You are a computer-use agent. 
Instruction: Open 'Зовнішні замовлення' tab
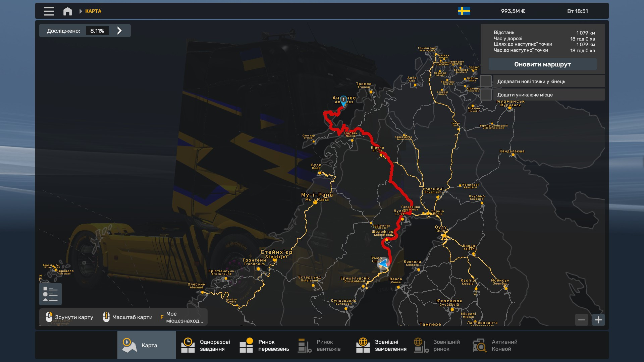tap(381, 345)
